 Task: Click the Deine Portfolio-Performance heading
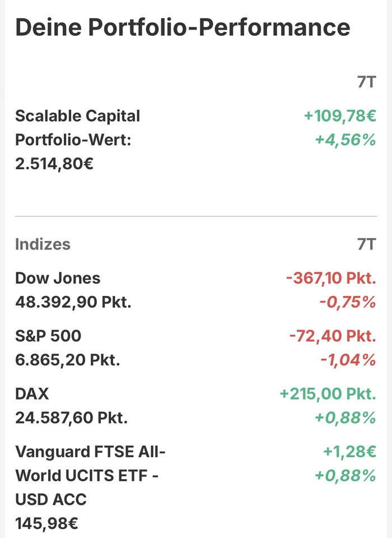tap(183, 27)
